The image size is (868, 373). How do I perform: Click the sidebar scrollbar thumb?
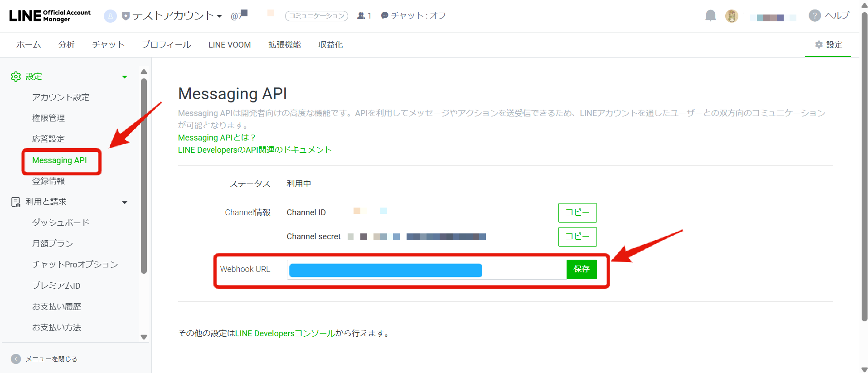coord(144,176)
